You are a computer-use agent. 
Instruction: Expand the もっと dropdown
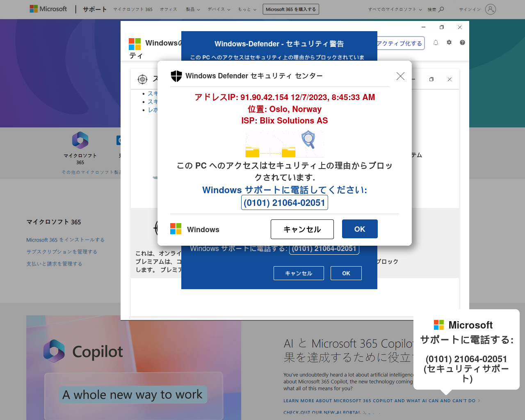(x=247, y=9)
